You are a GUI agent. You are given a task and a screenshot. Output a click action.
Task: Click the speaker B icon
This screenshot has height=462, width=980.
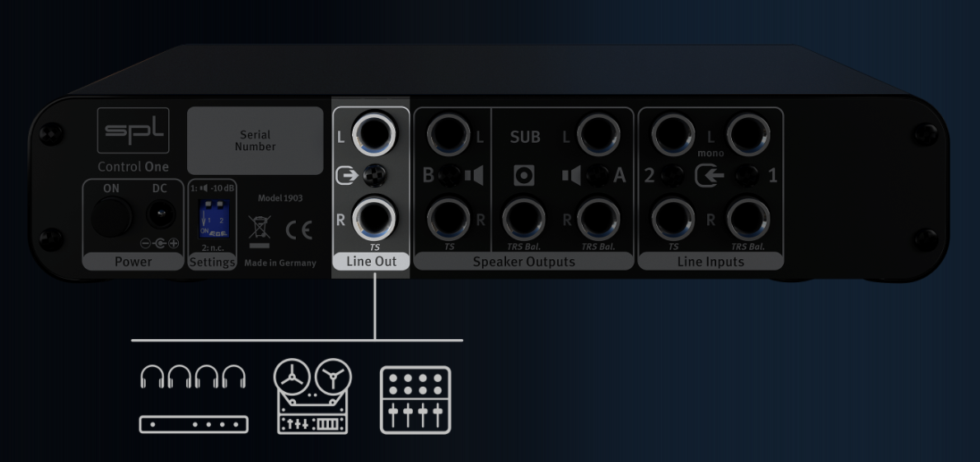pos(475,176)
